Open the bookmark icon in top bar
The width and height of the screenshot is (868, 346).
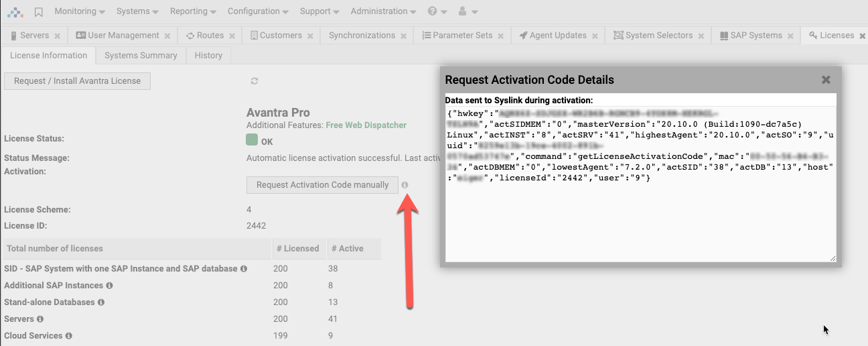click(39, 11)
